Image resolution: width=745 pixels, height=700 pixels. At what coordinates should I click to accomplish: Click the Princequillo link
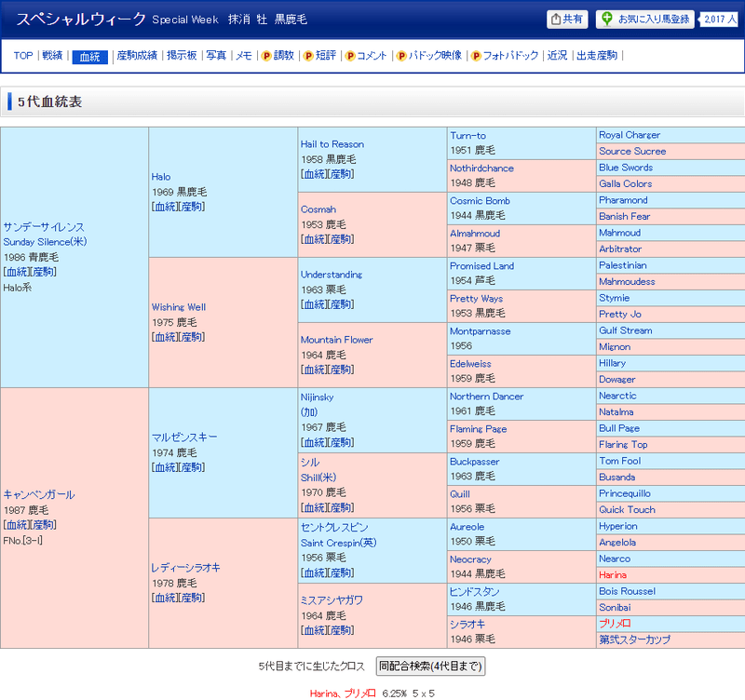pyautogui.click(x=625, y=493)
